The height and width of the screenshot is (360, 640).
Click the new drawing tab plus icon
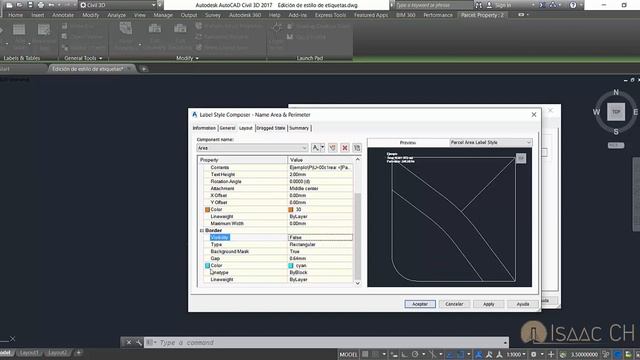pyautogui.click(x=144, y=69)
